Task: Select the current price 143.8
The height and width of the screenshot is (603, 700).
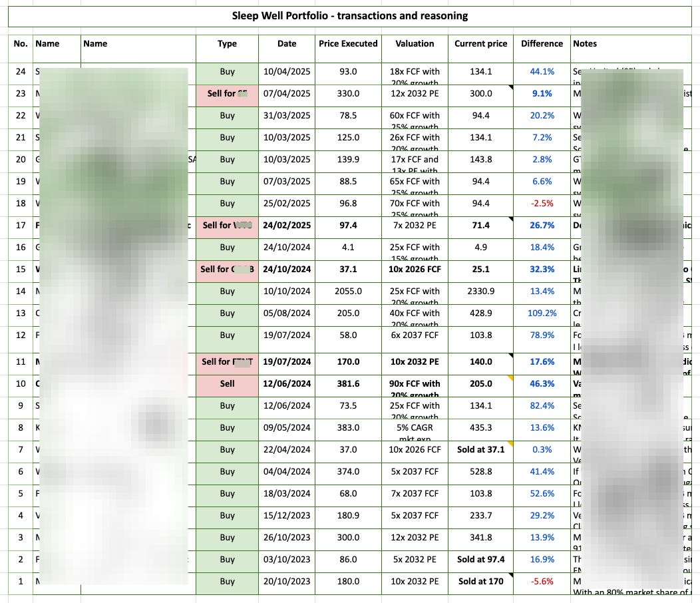Action: [481, 161]
